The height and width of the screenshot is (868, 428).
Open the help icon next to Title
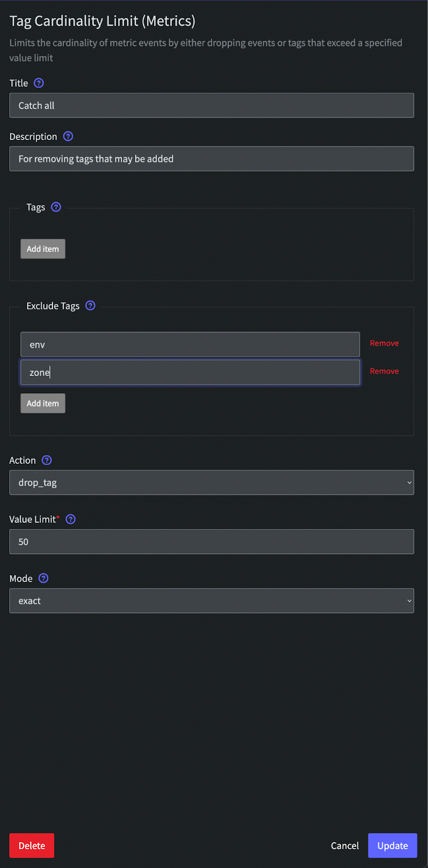pyautogui.click(x=39, y=83)
